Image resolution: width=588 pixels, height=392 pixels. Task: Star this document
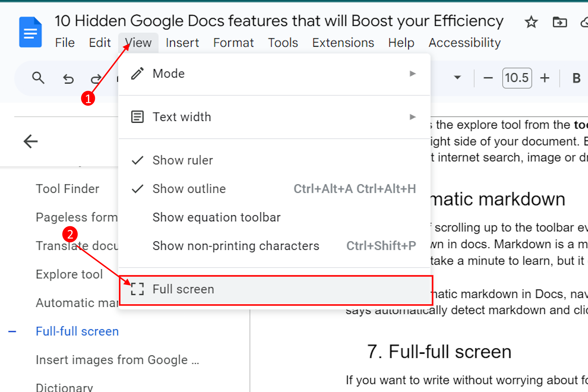pyautogui.click(x=531, y=22)
